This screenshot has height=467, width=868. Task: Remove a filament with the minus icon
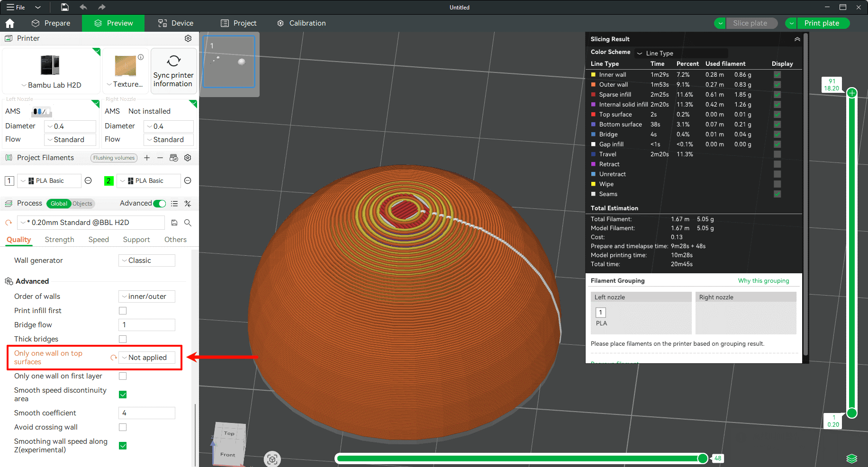coord(160,158)
